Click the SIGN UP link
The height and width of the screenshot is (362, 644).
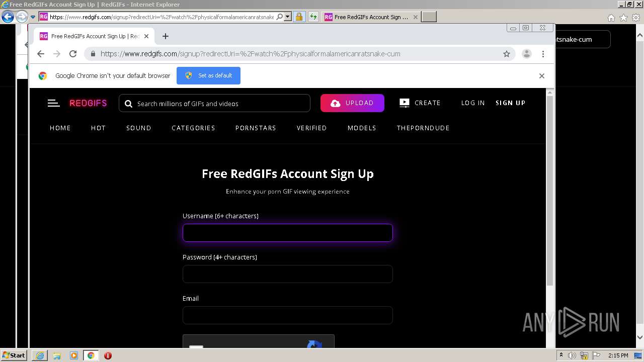coord(510,103)
